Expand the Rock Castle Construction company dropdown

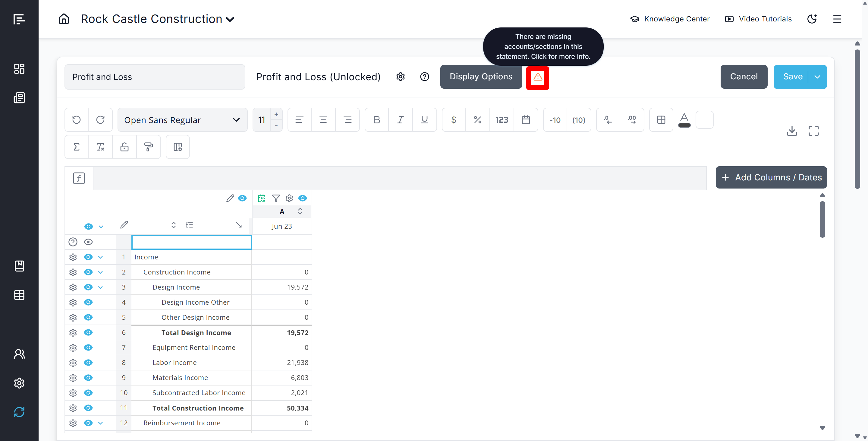pyautogui.click(x=230, y=20)
